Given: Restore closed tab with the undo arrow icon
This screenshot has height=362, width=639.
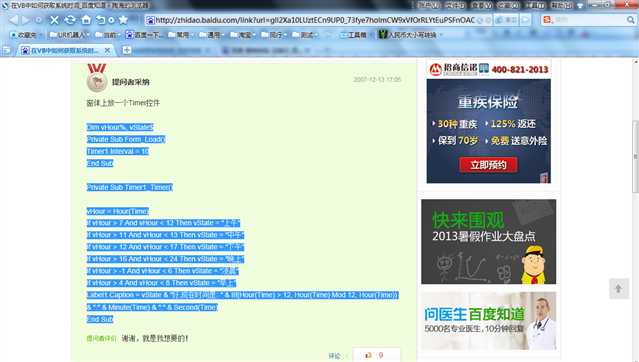Looking at the screenshot, I should tap(101, 20).
